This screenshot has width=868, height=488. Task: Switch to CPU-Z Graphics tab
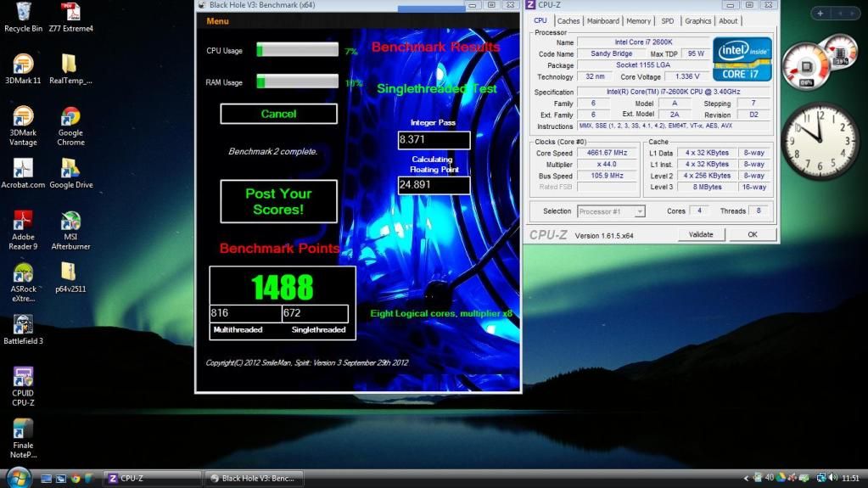click(697, 21)
